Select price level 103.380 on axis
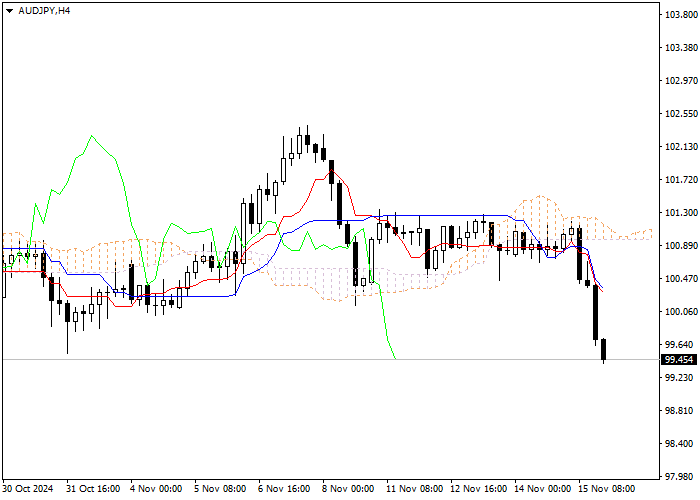This screenshot has height=500, width=700. coord(681,48)
